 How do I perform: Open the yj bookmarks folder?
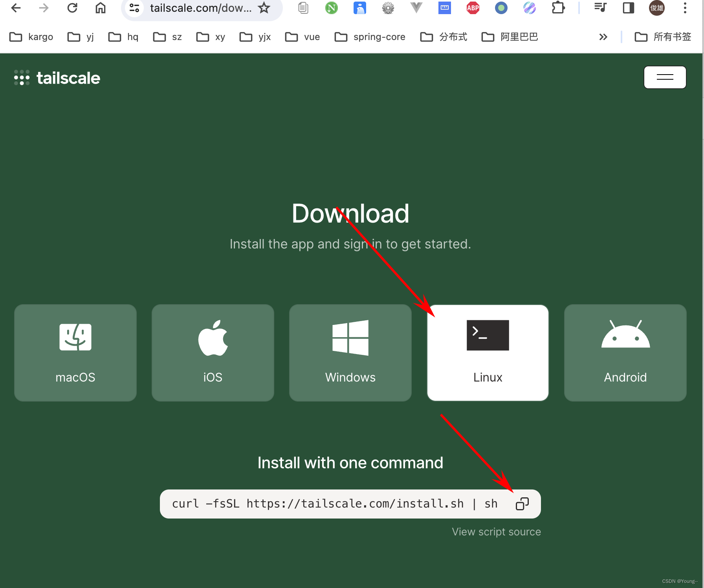pos(81,37)
